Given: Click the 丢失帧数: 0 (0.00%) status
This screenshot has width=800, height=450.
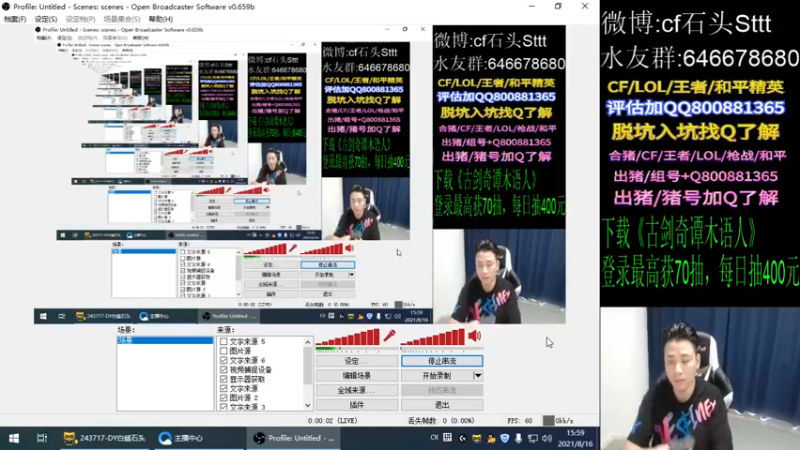Looking at the screenshot, I should [x=441, y=421].
